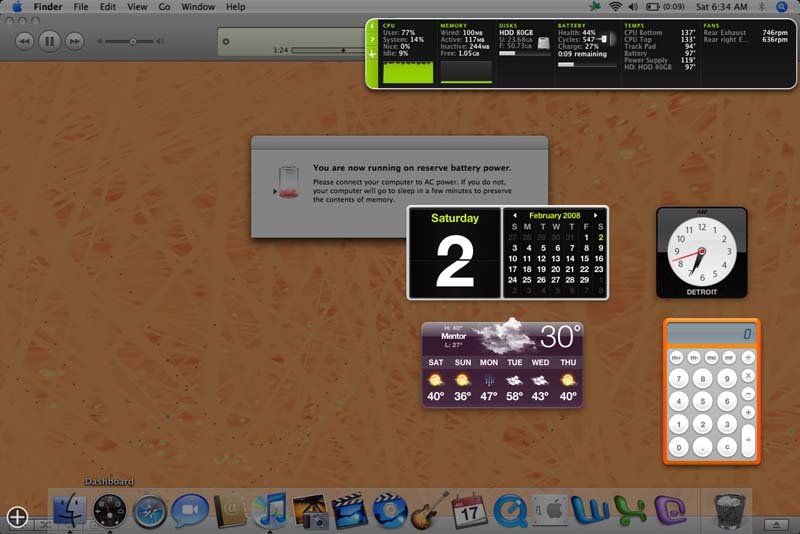Screen dimensions: 800x534
Task: Go to previous month in calendar widget
Action: point(515,215)
